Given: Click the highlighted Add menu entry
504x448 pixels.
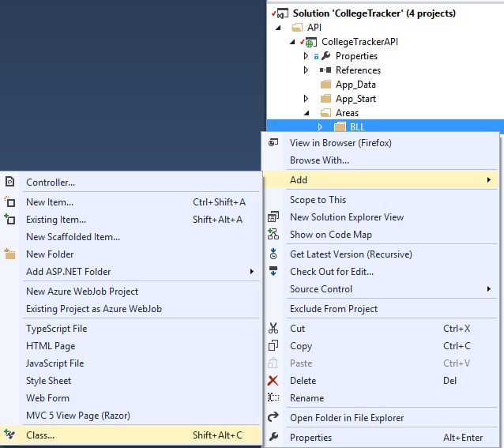Looking at the screenshot, I should tap(381, 179).
